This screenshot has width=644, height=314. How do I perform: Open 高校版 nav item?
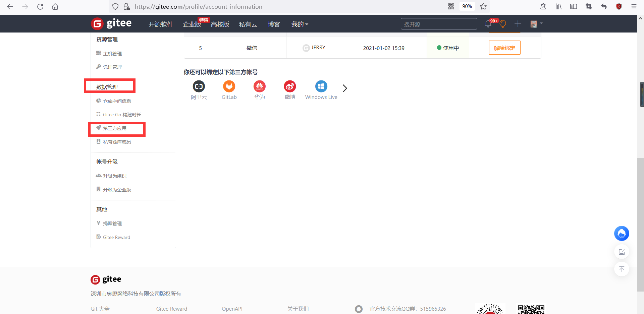(x=220, y=24)
